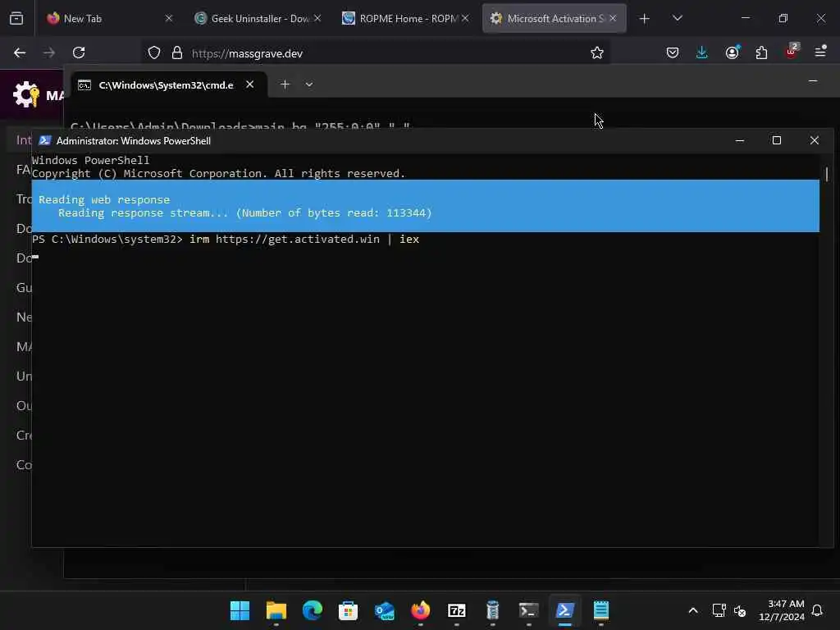Screen dimensions: 840x630
Task: Save page to Pocket
Action: click(x=673, y=52)
